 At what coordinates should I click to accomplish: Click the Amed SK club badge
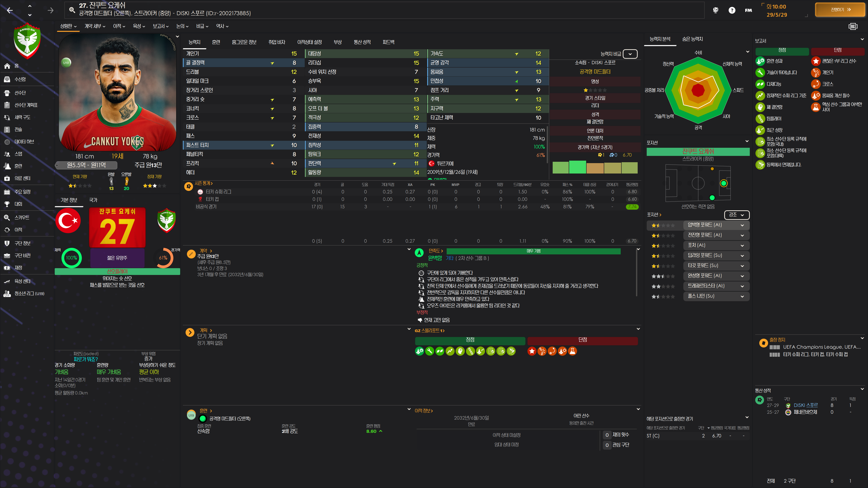tap(27, 40)
